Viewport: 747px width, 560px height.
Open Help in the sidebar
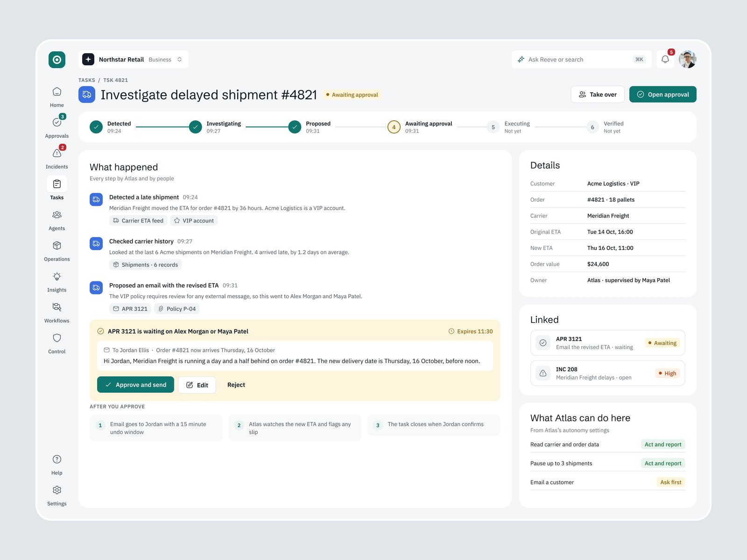pyautogui.click(x=57, y=465)
